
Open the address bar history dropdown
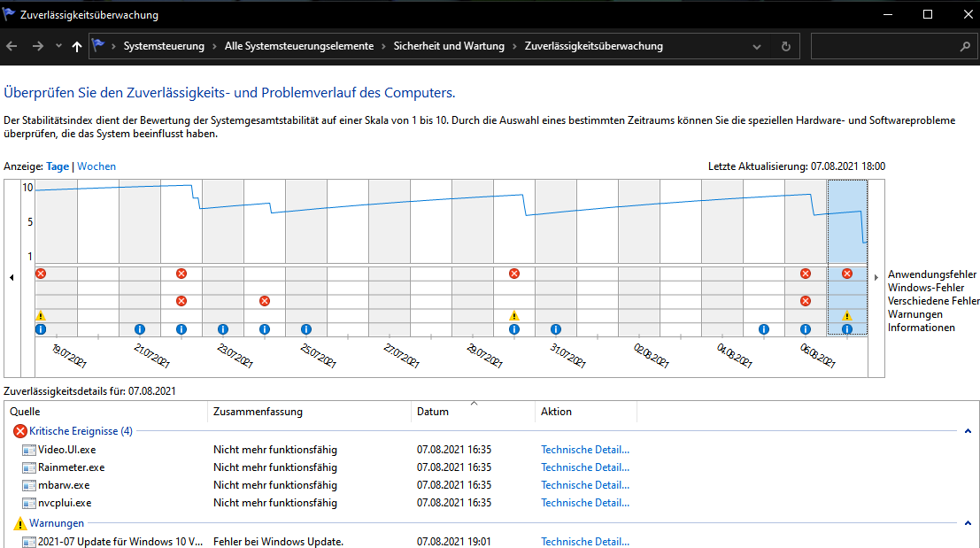[757, 46]
